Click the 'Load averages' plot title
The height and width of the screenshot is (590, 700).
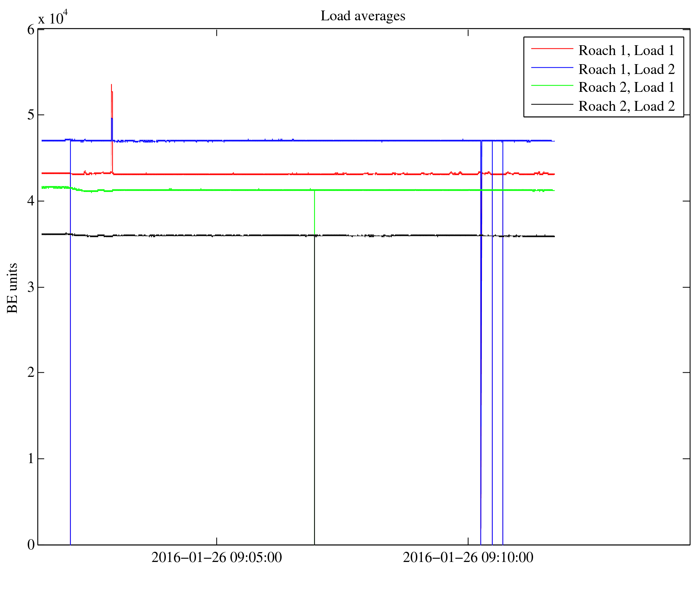(x=363, y=16)
